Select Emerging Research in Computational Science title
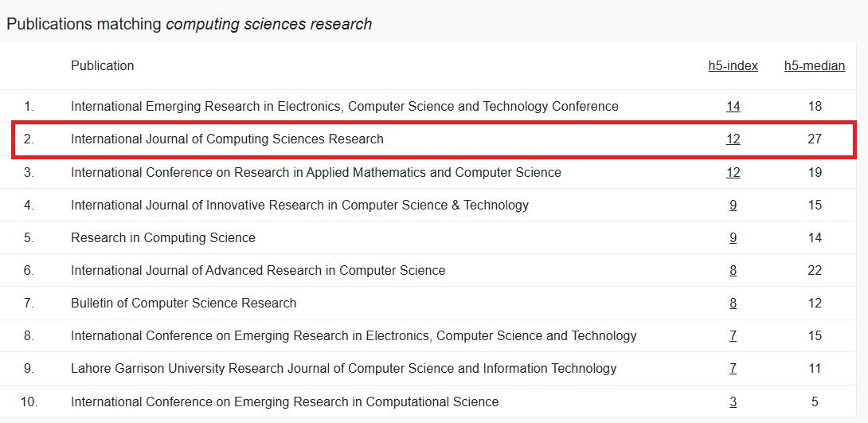The width and height of the screenshot is (868, 423). pos(284,402)
